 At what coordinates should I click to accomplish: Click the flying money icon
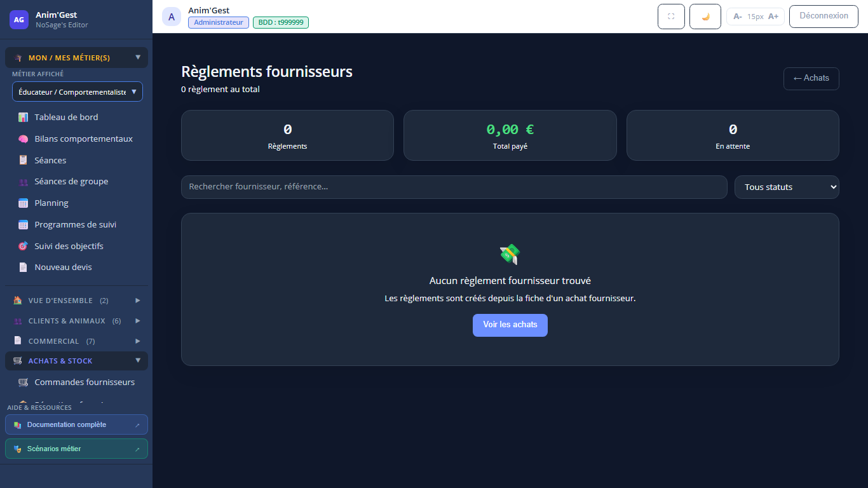(x=510, y=254)
